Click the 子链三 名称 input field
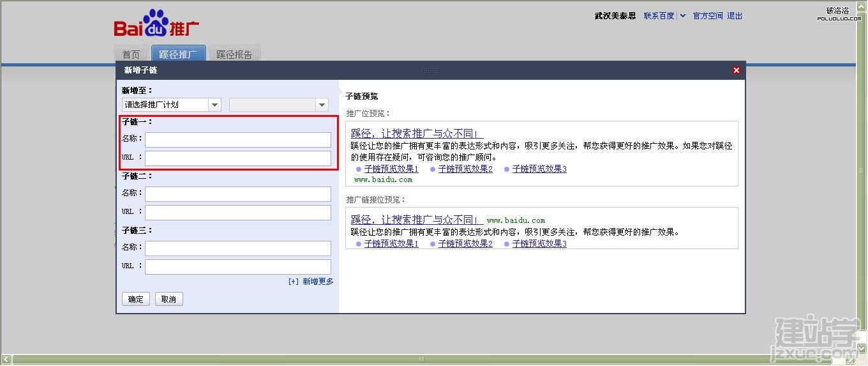This screenshot has width=868, height=366. click(238, 248)
